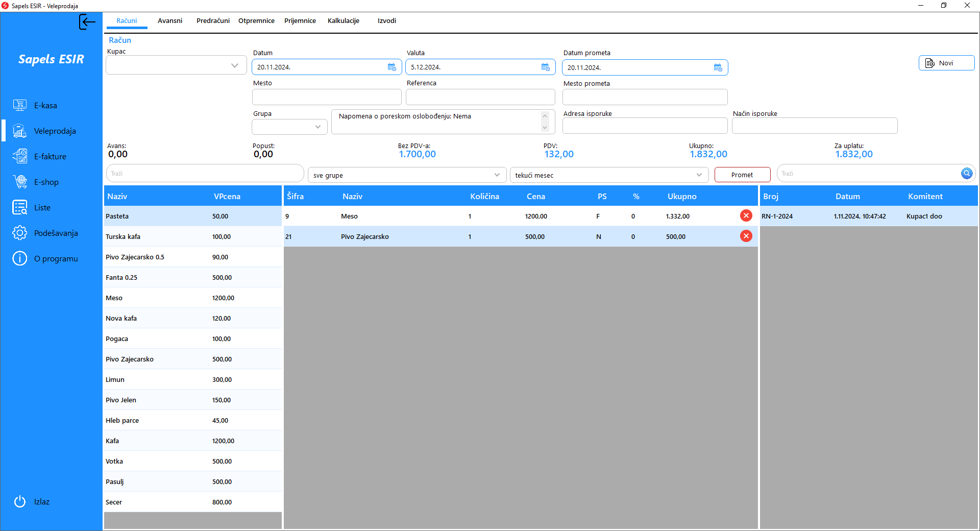
Task: Select Pasteta in the product list
Action: [193, 216]
